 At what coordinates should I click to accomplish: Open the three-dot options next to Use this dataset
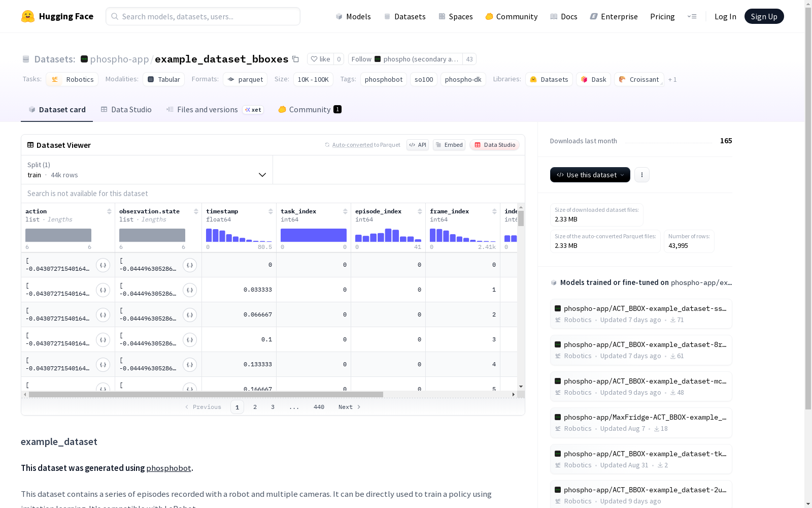(642, 175)
